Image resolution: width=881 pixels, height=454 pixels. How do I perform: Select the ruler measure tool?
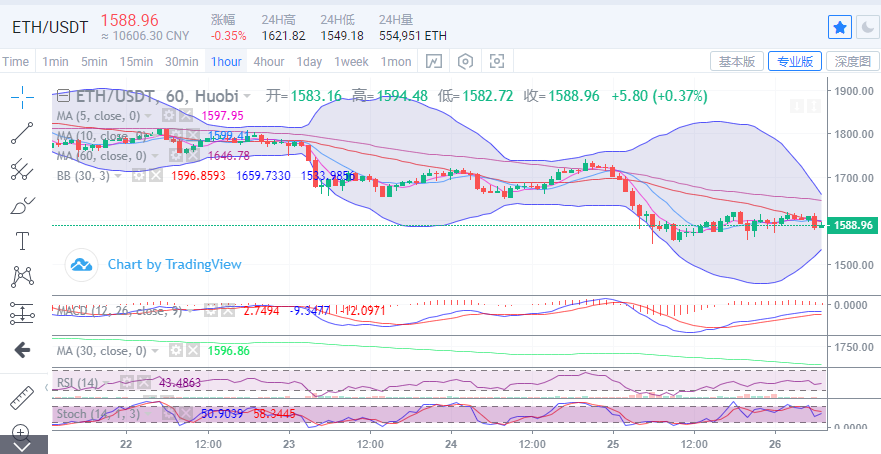pos(22,398)
